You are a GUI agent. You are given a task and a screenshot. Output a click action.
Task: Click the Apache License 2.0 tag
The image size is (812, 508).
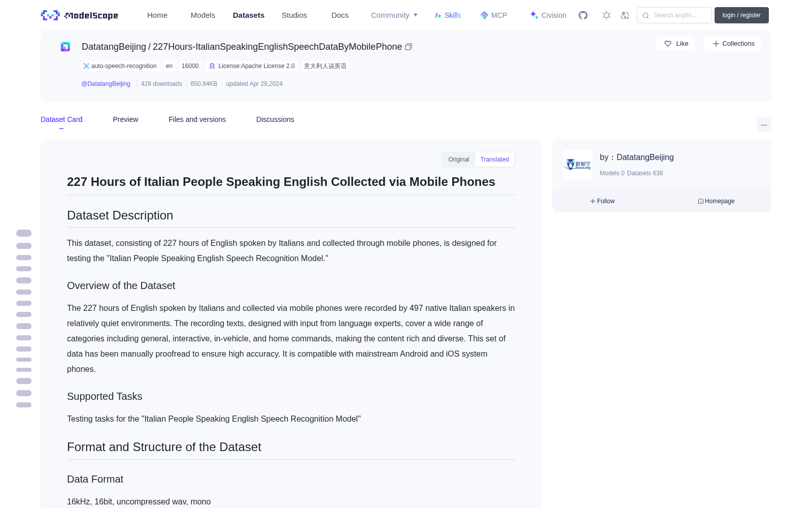click(x=252, y=66)
